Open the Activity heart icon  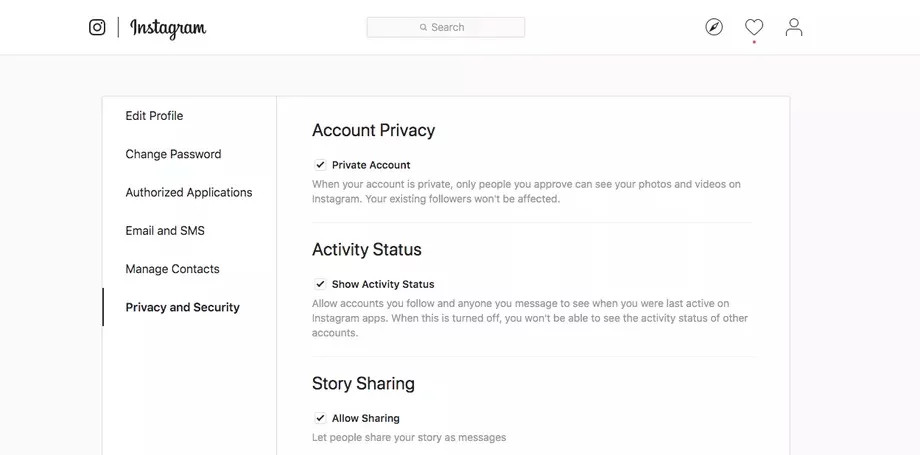(x=754, y=27)
